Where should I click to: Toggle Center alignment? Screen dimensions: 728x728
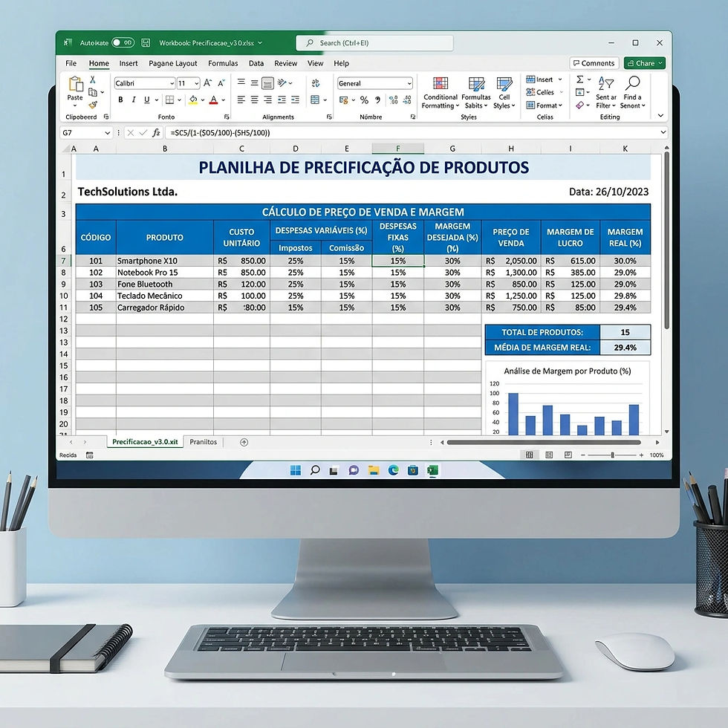point(254,100)
